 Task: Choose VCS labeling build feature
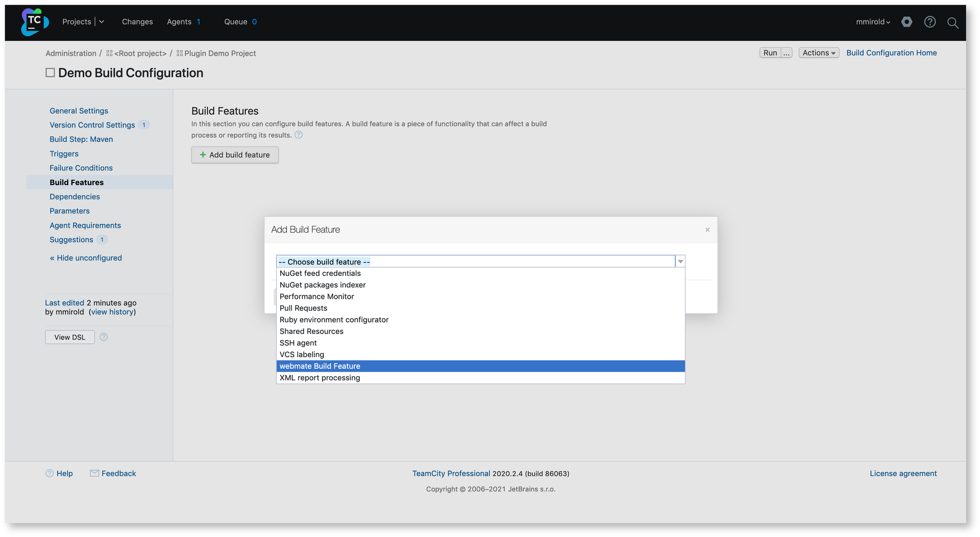[x=481, y=355]
